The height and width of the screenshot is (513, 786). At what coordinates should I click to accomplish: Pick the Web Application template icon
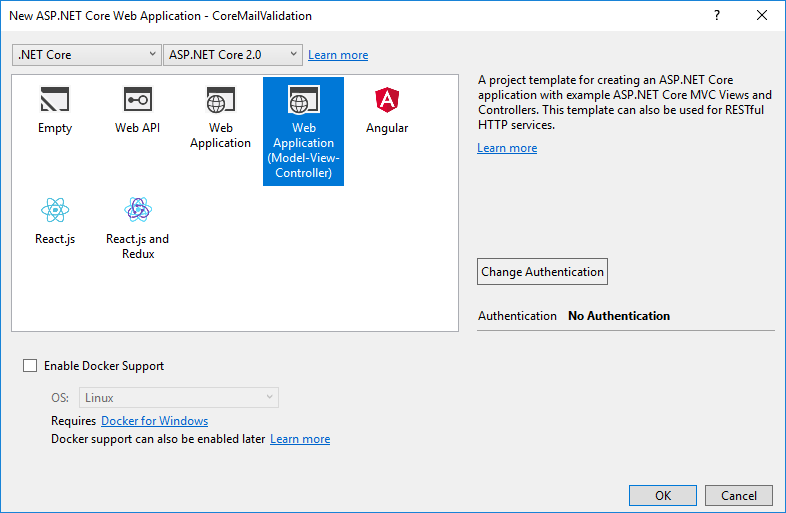click(220, 101)
